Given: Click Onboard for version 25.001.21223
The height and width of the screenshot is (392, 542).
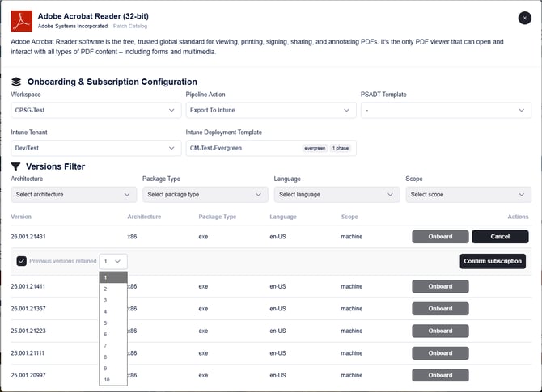Looking at the screenshot, I should pos(440,331).
